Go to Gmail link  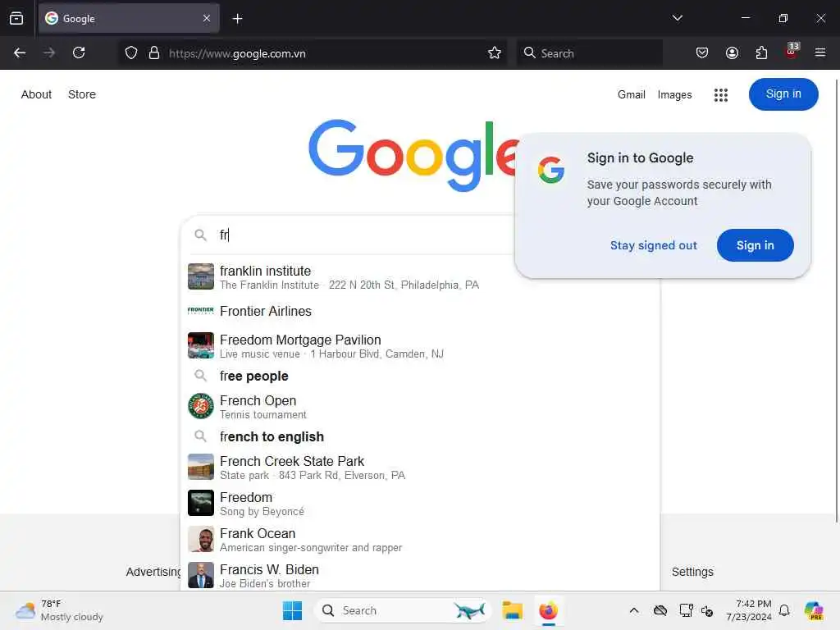click(x=631, y=94)
